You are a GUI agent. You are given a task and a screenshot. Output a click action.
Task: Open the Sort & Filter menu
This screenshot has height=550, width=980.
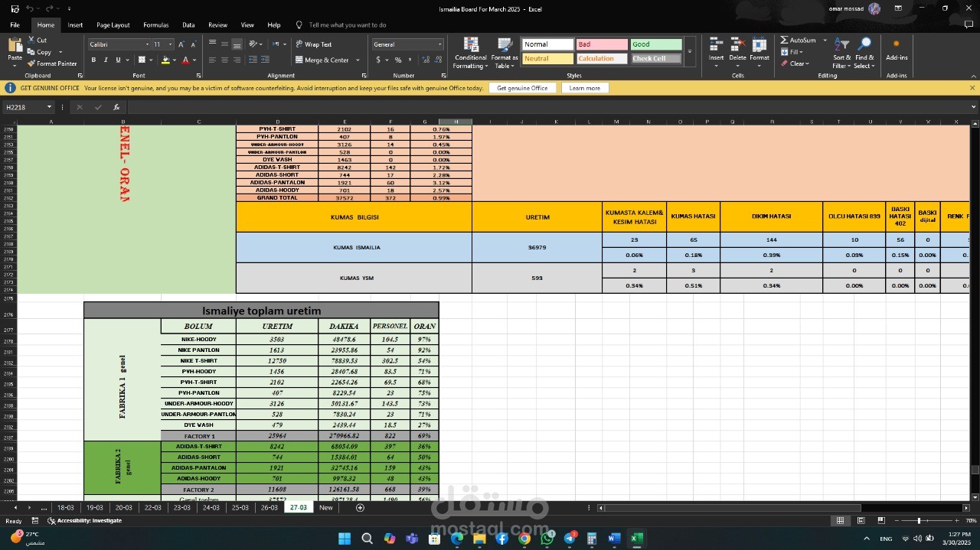click(841, 54)
